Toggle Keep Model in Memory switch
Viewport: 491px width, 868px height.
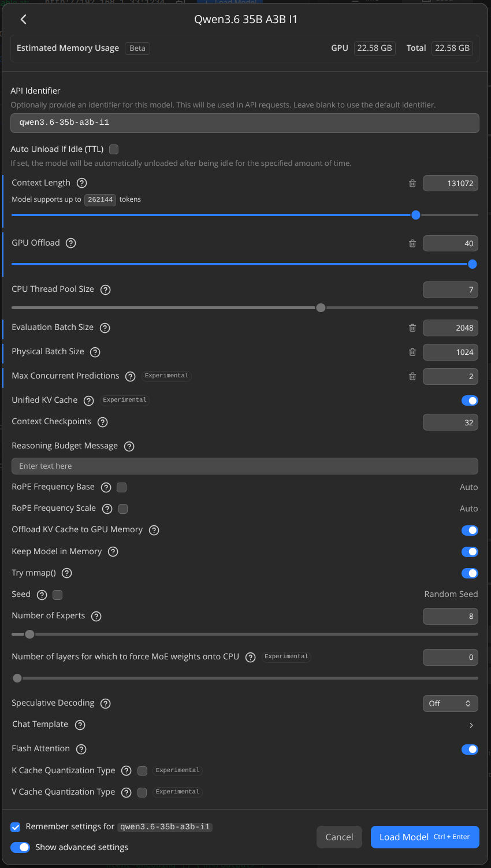point(470,552)
